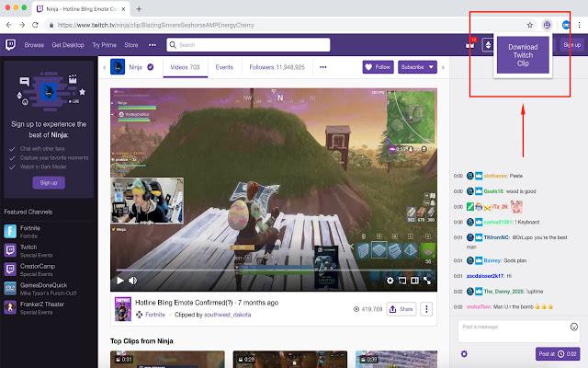The image size is (588, 368).
Task: Click Get Desktop in navbar
Action: tap(68, 45)
